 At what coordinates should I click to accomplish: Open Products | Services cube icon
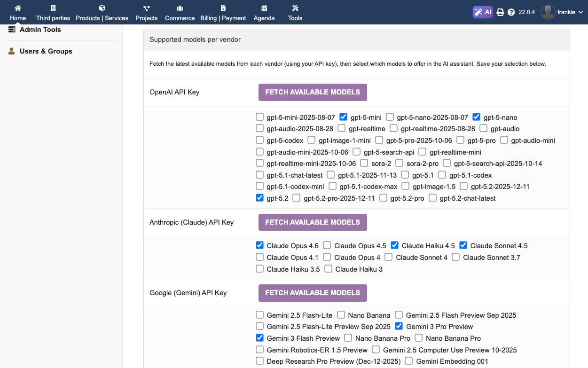(102, 8)
